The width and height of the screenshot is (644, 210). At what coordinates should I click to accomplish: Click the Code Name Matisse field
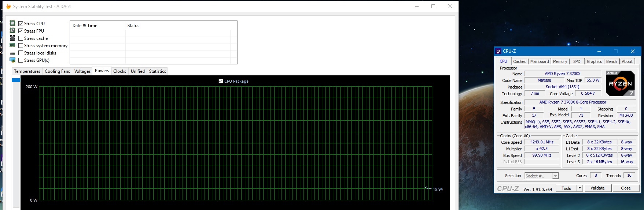pyautogui.click(x=544, y=80)
